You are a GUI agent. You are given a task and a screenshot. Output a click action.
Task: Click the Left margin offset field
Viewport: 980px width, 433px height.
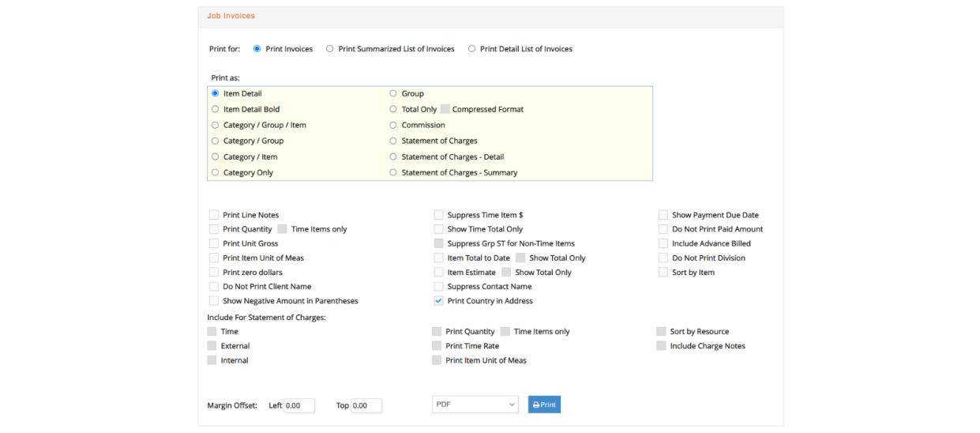(x=299, y=405)
